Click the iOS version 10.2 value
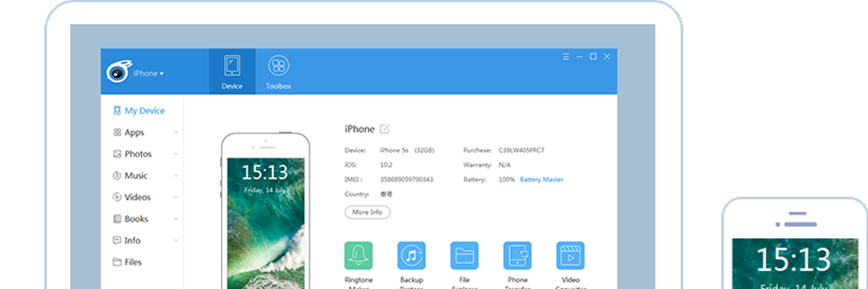The height and width of the screenshot is (289, 868). tap(386, 165)
